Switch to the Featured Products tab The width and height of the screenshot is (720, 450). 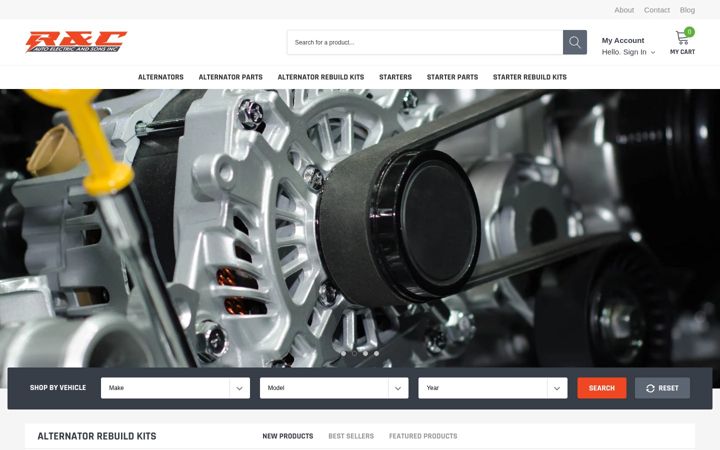coord(423,436)
